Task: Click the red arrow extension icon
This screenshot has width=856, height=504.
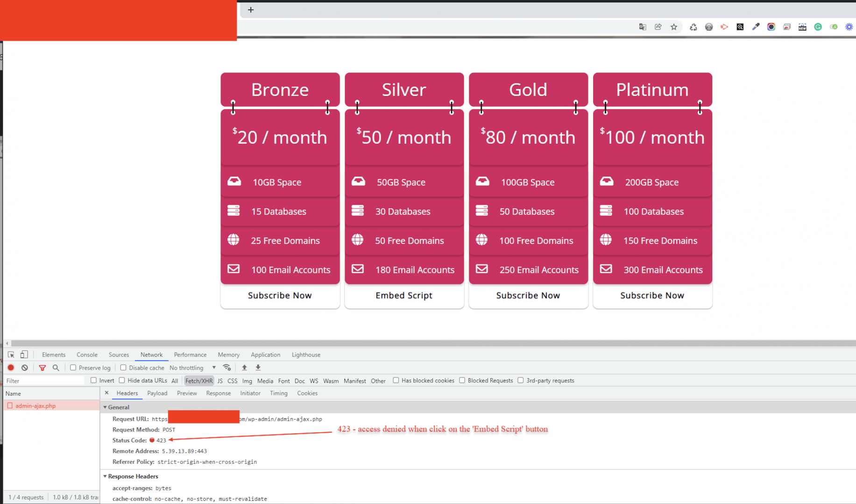Action: 724,27
